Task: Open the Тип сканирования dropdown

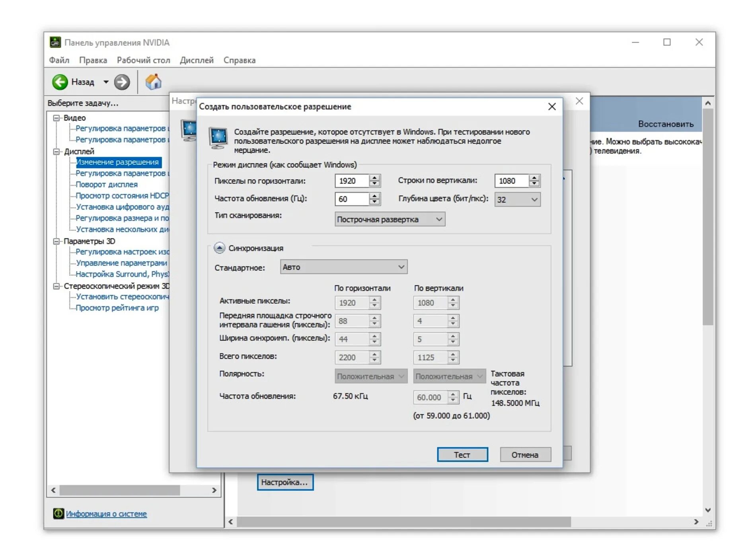Action: click(x=390, y=219)
